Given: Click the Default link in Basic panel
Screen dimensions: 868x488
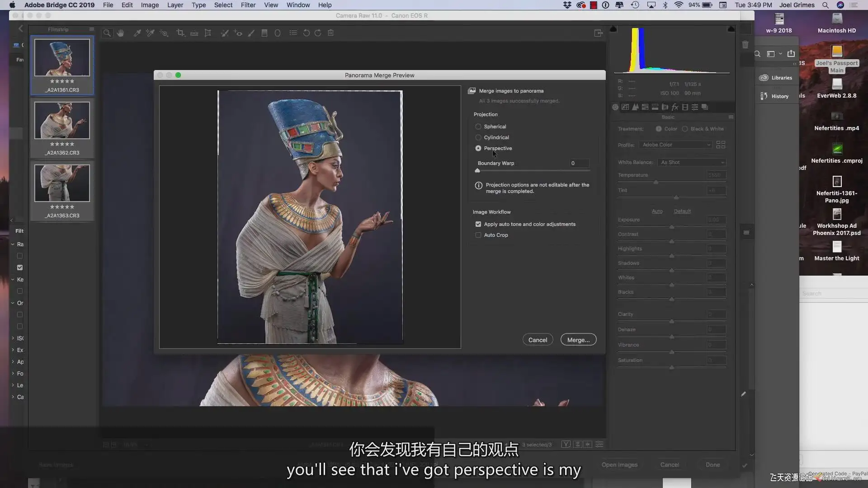Looking at the screenshot, I should click(682, 211).
